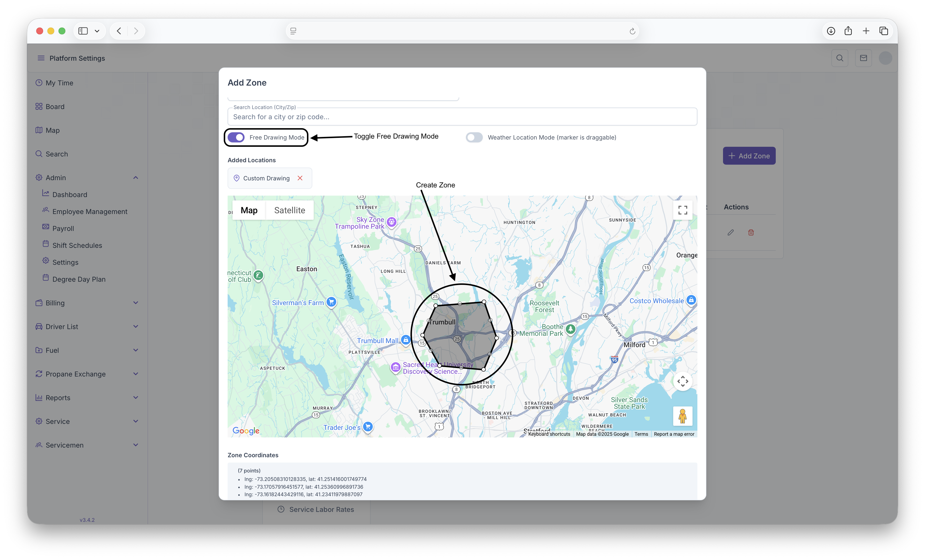Select the Map view tab

coord(249,210)
